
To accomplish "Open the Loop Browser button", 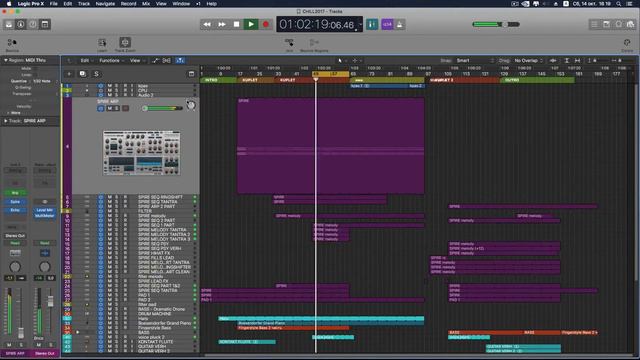I will point(619,24).
